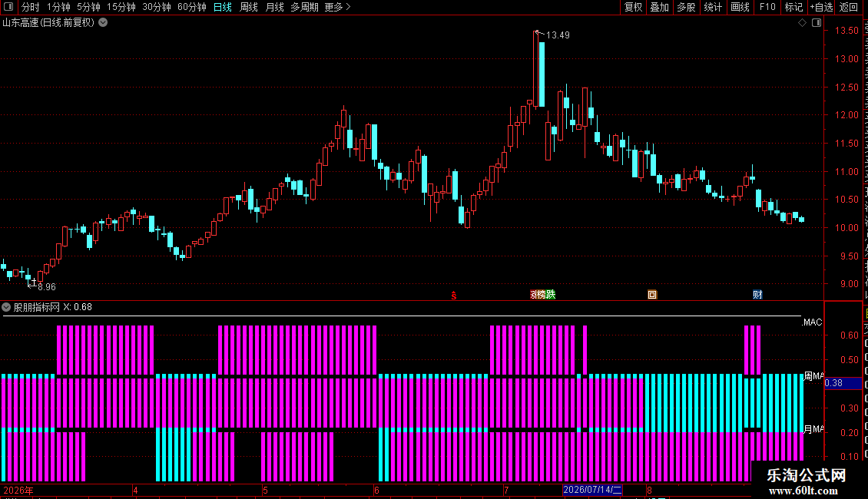Select the 60分钟 period tab

click(x=191, y=7)
